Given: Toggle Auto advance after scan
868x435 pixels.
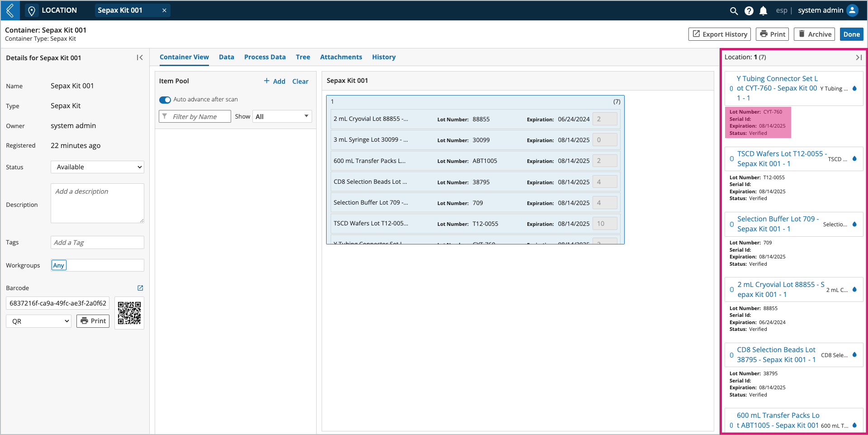Looking at the screenshot, I should (165, 100).
